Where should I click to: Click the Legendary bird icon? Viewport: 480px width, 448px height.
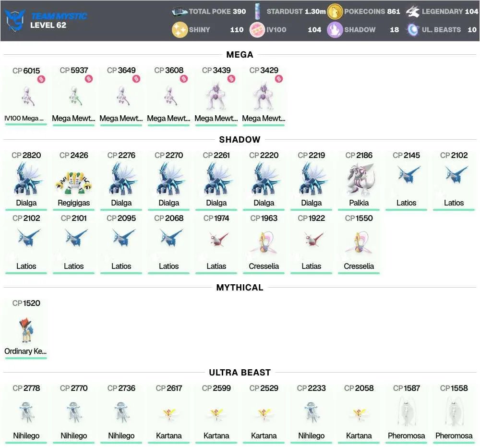coord(413,12)
